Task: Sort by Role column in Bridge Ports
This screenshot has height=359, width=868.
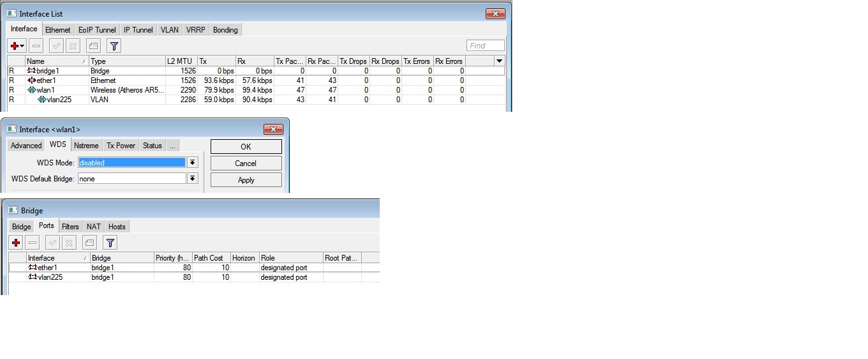Action: [291, 258]
